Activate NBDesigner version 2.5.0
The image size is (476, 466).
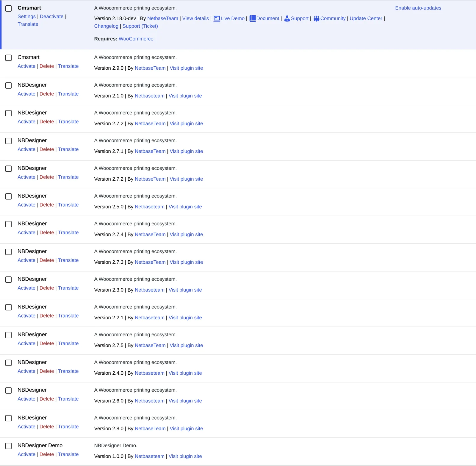click(26, 205)
